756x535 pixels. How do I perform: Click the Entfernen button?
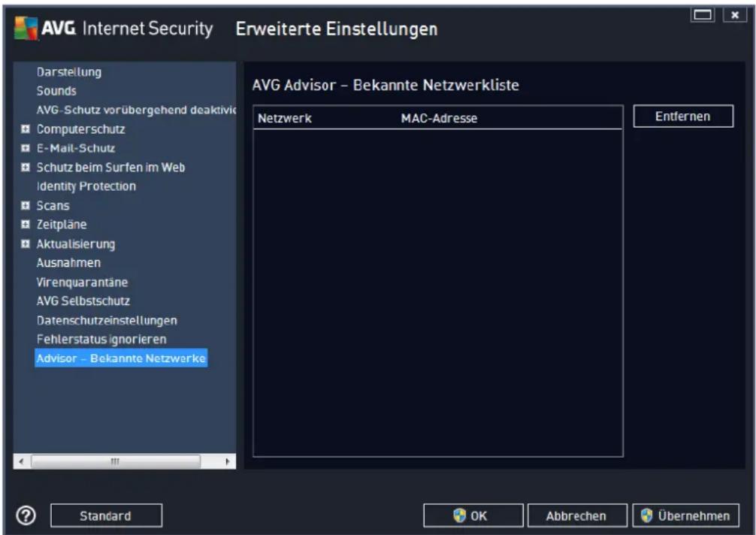[683, 116]
